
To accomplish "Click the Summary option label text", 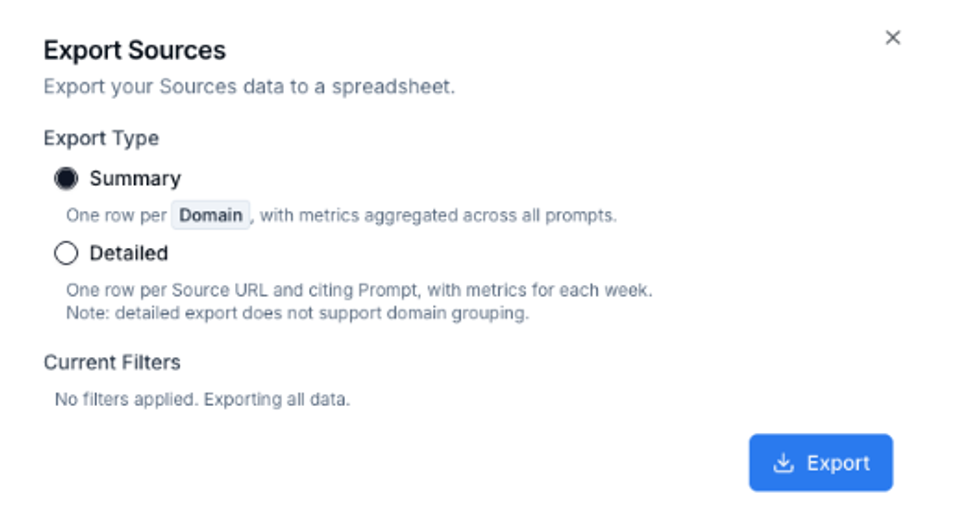I will [x=135, y=179].
